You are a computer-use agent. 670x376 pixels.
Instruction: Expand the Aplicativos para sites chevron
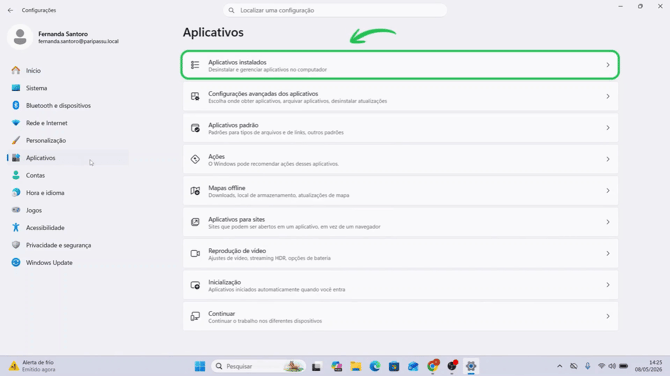point(608,222)
